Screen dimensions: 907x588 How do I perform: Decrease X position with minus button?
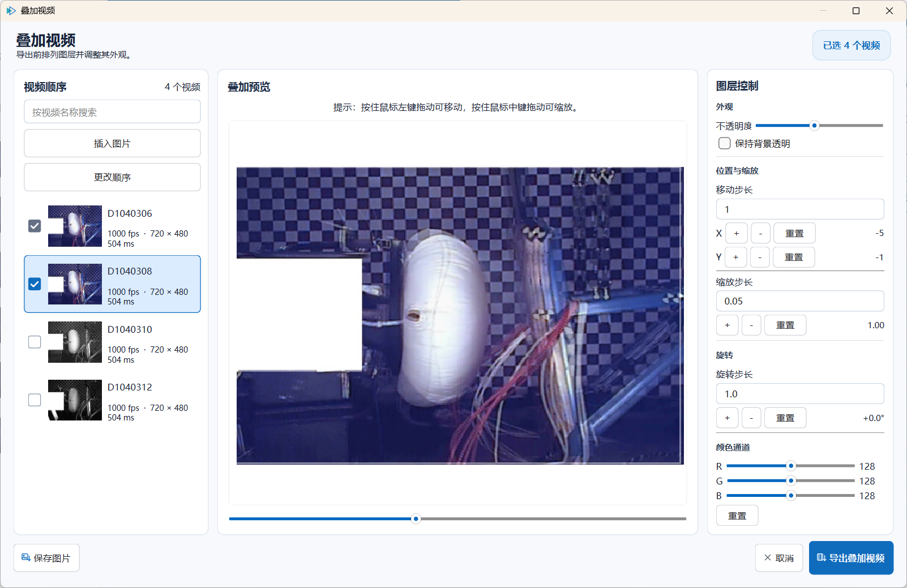pyautogui.click(x=760, y=233)
